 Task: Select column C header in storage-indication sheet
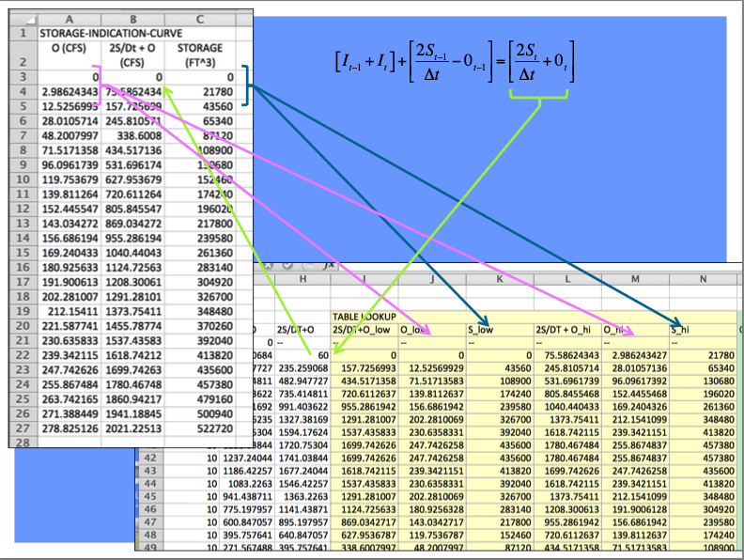[x=200, y=19]
